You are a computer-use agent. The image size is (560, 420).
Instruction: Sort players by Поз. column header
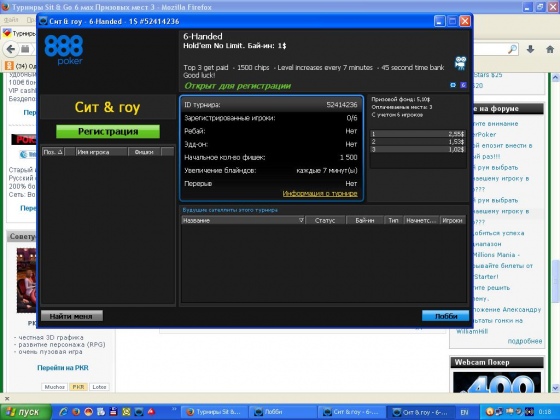(x=53, y=152)
